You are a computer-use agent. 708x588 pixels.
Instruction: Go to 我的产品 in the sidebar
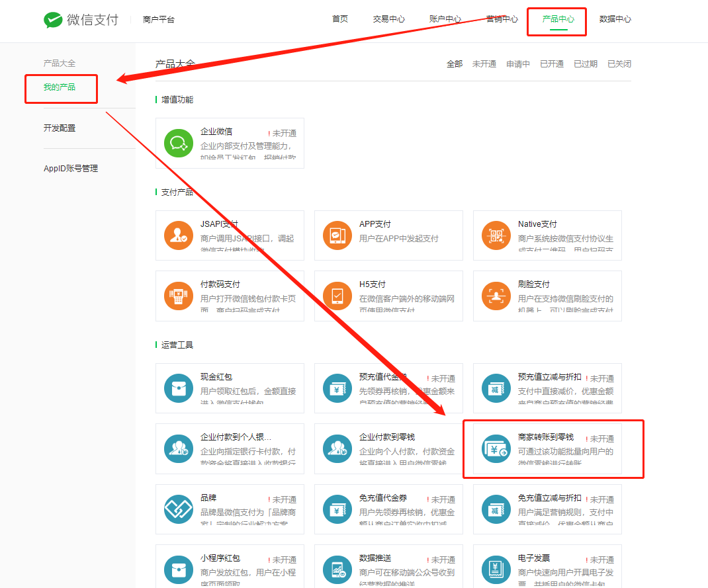tap(60, 87)
